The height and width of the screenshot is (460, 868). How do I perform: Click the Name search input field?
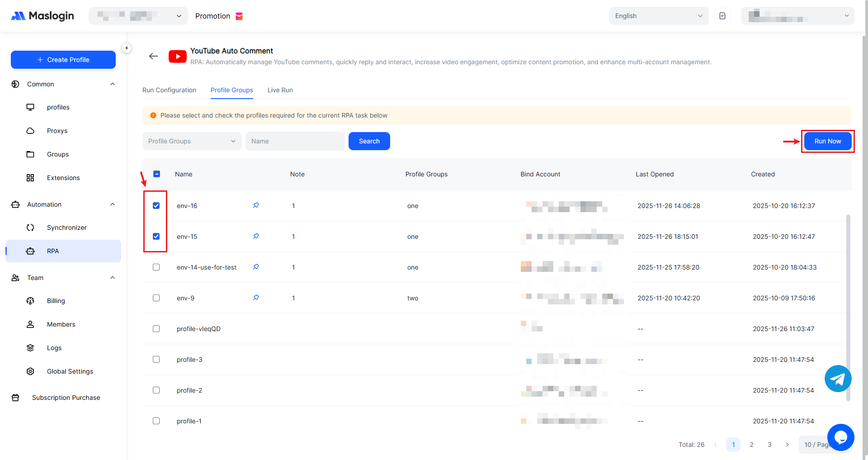click(x=295, y=141)
